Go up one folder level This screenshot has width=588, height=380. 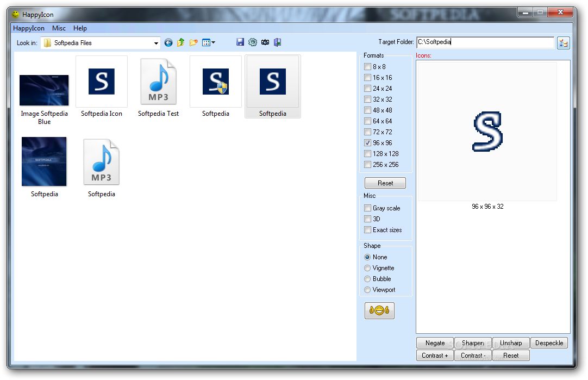coord(181,42)
